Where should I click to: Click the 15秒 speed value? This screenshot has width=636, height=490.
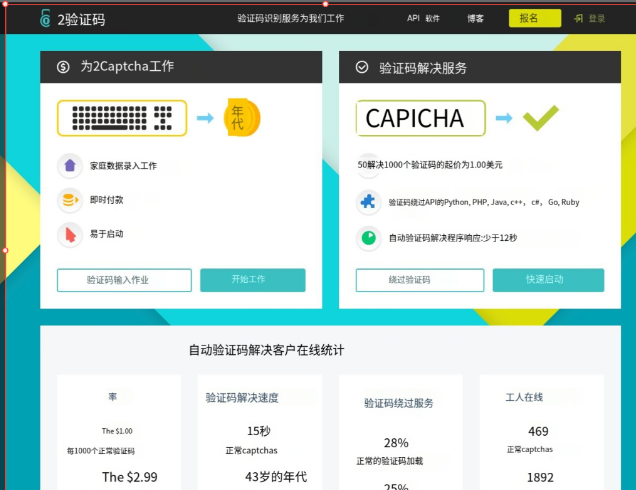259,431
